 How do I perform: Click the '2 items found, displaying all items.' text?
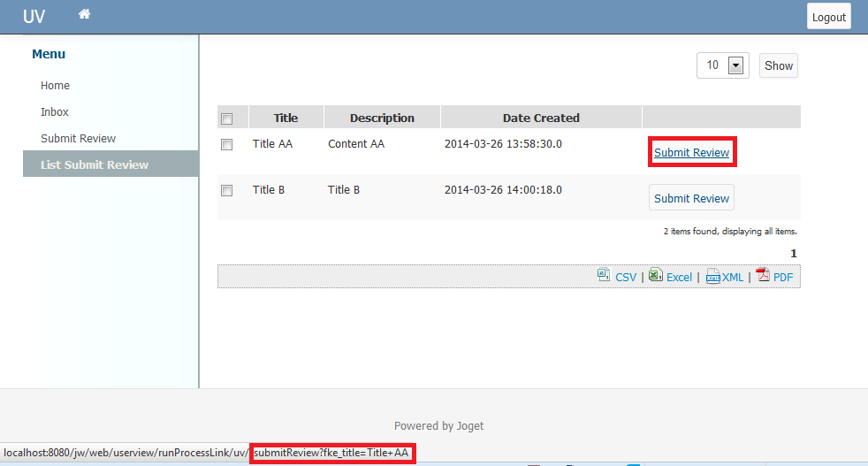tap(730, 231)
